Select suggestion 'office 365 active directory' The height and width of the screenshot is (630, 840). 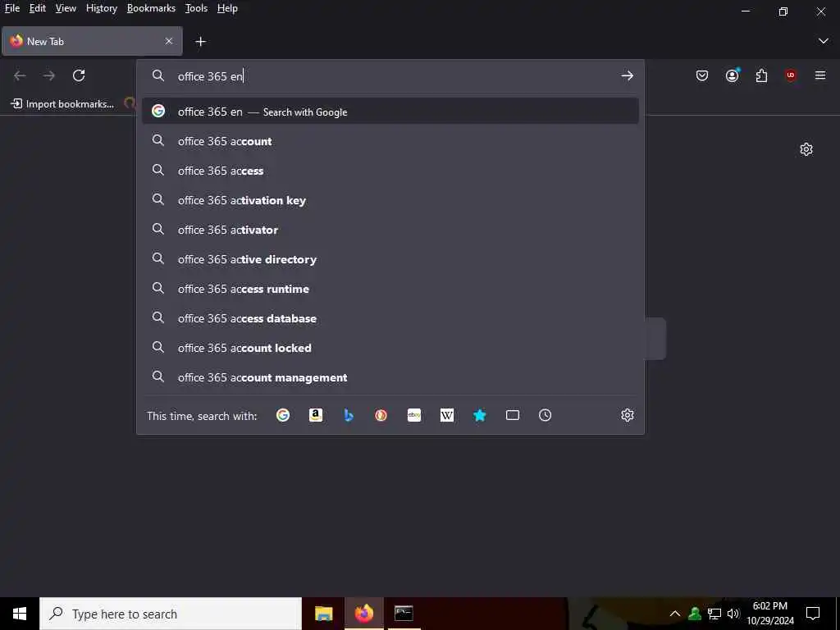click(x=390, y=259)
